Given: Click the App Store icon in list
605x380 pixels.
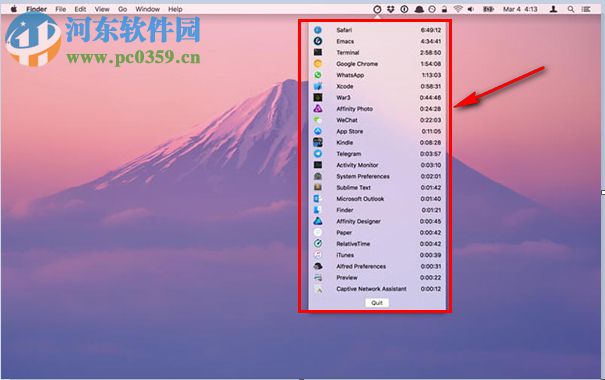Looking at the screenshot, I should click(x=318, y=131).
